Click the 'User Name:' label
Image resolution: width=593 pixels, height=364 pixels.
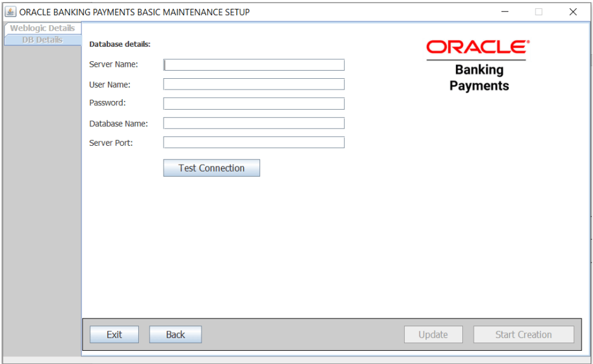click(x=110, y=85)
